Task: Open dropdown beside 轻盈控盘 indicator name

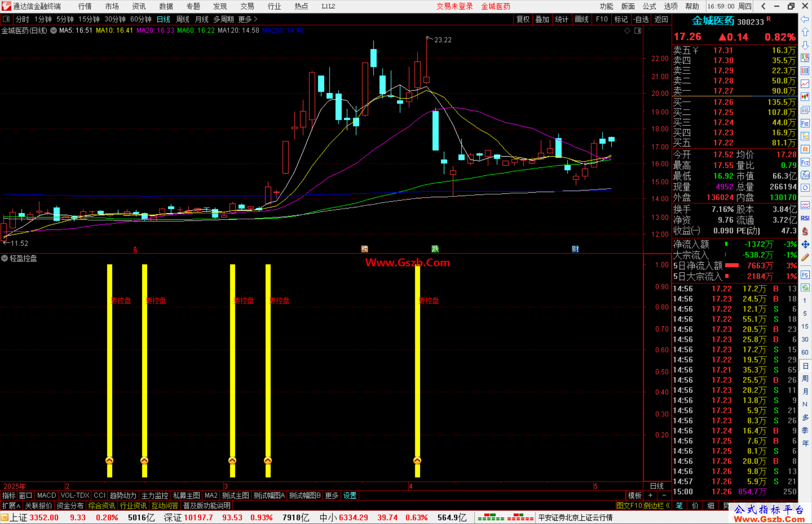Action: tap(5, 258)
